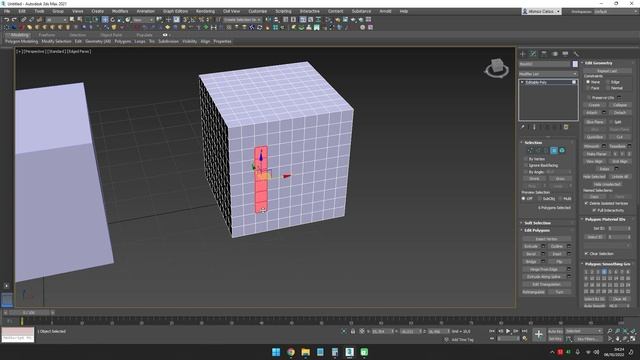Screen dimensions: 640x360
Task: Open the Graph Editors menu
Action: coord(176,11)
